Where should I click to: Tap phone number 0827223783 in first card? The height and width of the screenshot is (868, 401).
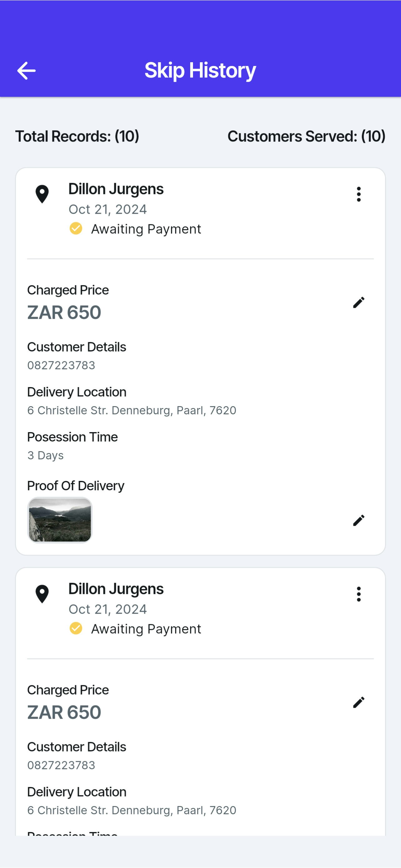pos(61,366)
